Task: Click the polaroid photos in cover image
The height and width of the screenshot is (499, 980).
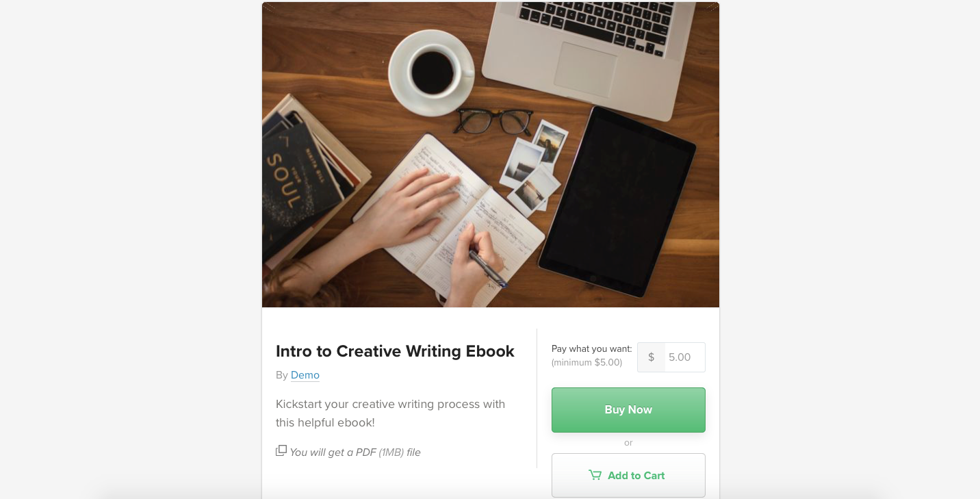Action: pos(535,168)
